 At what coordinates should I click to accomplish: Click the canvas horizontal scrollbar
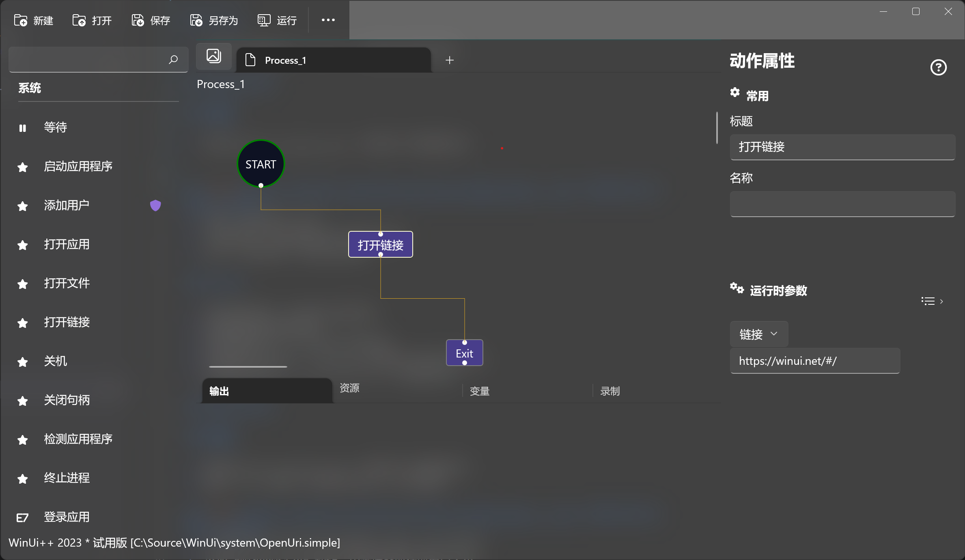point(248,367)
